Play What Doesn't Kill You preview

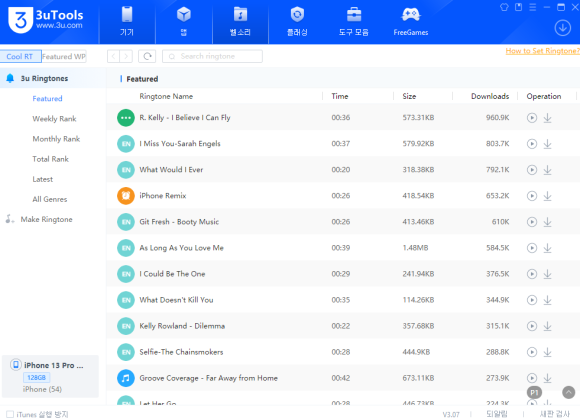tap(532, 300)
